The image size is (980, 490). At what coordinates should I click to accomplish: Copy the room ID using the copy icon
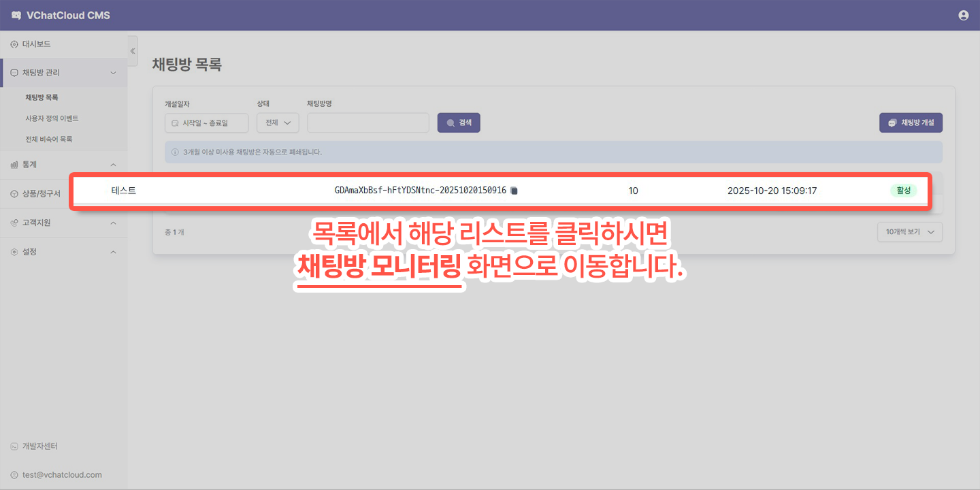pos(514,191)
